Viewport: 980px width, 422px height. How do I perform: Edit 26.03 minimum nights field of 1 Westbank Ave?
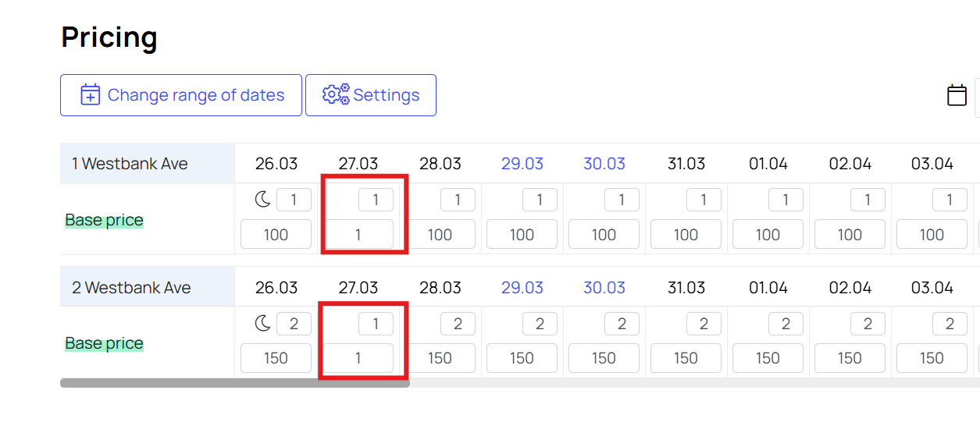click(x=294, y=200)
